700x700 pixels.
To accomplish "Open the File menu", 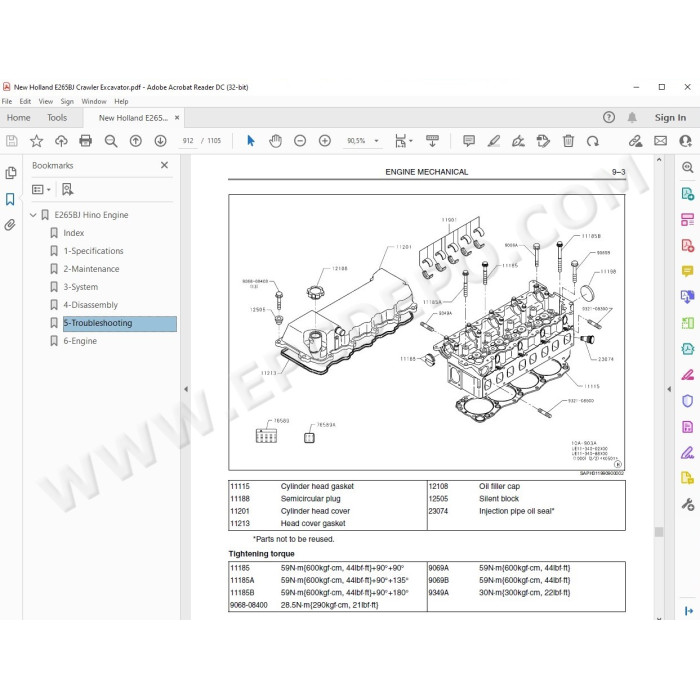I will (x=7, y=101).
